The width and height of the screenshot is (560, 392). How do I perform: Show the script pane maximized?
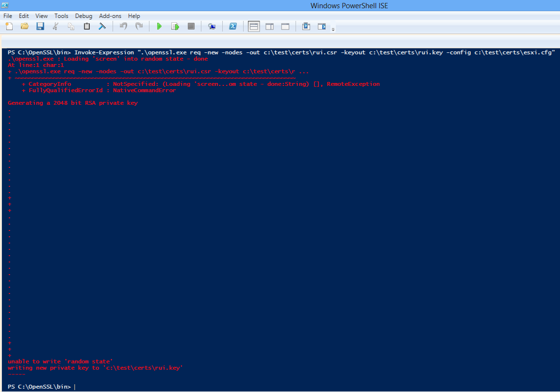coord(285,26)
